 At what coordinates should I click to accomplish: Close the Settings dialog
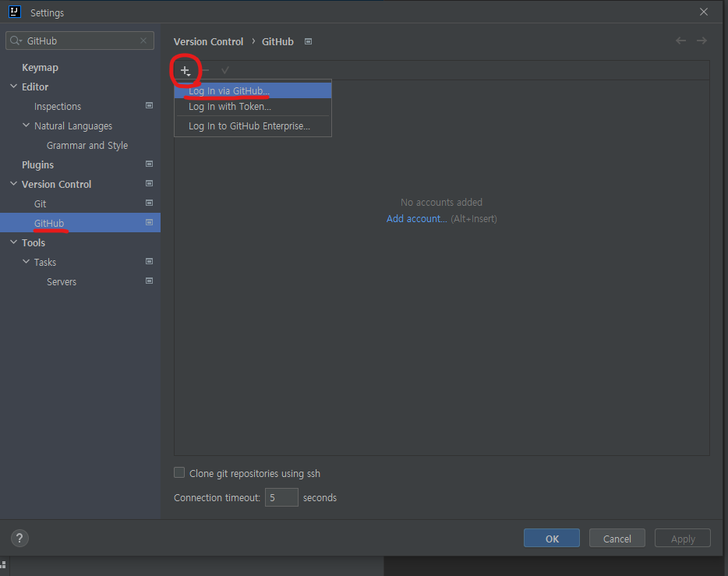click(x=704, y=12)
